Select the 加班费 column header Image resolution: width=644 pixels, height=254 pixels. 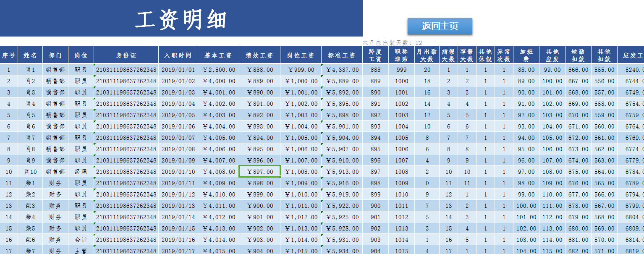coord(526,55)
